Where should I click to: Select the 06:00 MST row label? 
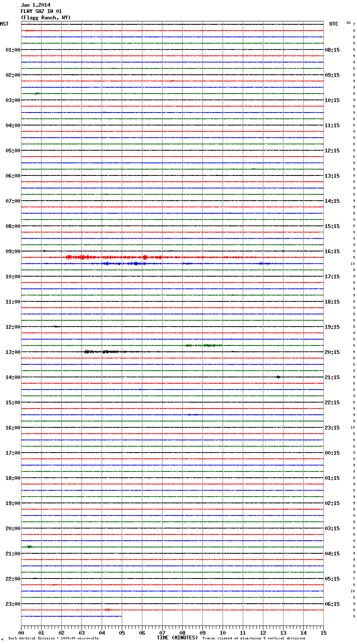click(13, 176)
